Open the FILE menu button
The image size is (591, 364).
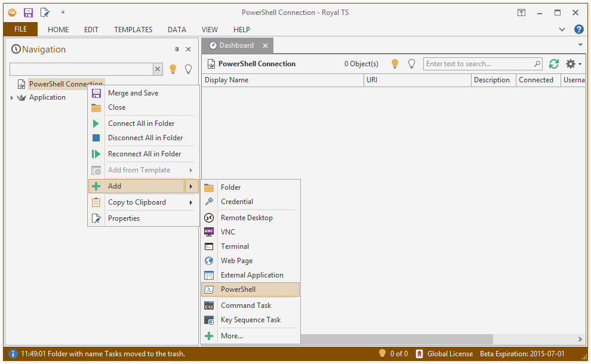(x=20, y=29)
